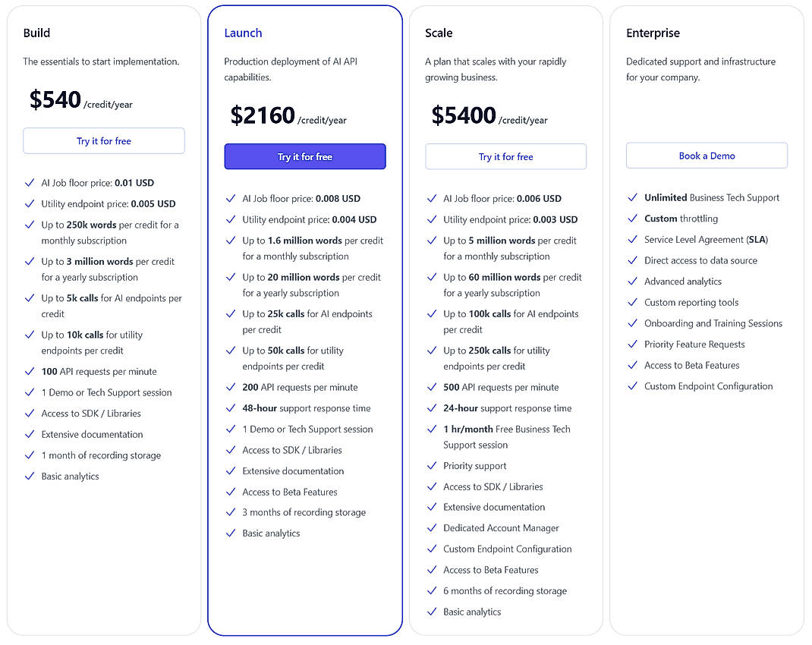Click the Enterprise plan heading
Screen dimensions: 812x645
click(x=653, y=33)
